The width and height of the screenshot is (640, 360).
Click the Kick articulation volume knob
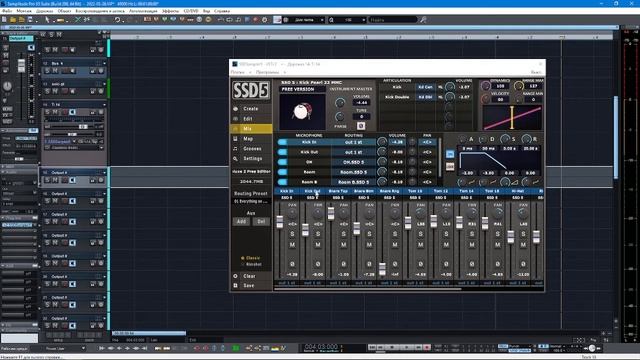coord(449,87)
